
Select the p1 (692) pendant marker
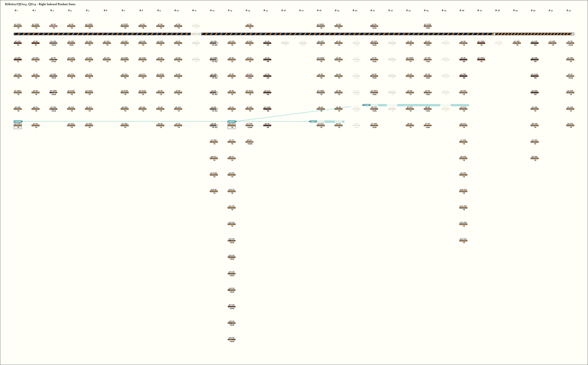coord(321,26)
